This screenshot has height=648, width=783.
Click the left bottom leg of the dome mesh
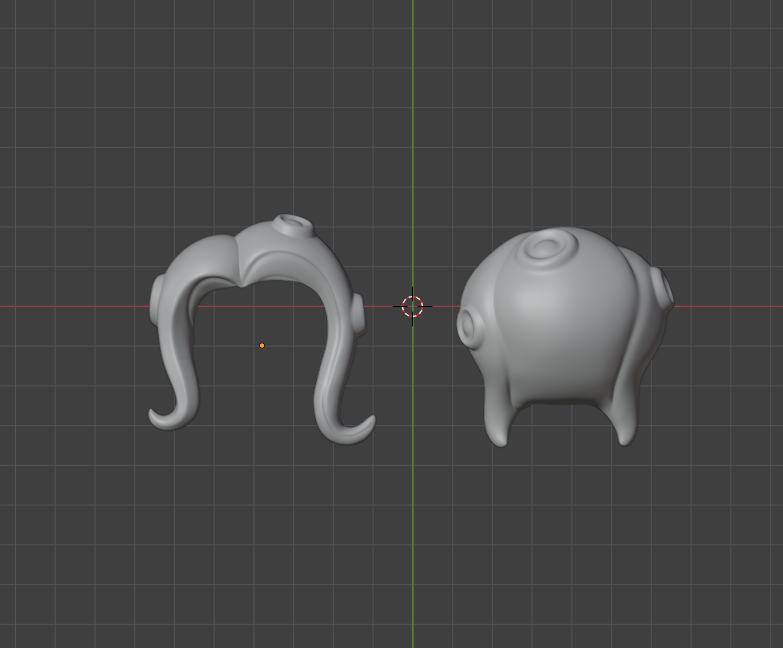(497, 425)
